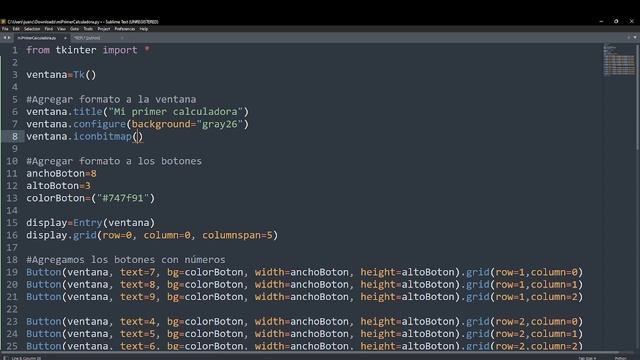The width and height of the screenshot is (640, 360).
Task: Toggle the side bar icon in status bar
Action: tap(5, 358)
